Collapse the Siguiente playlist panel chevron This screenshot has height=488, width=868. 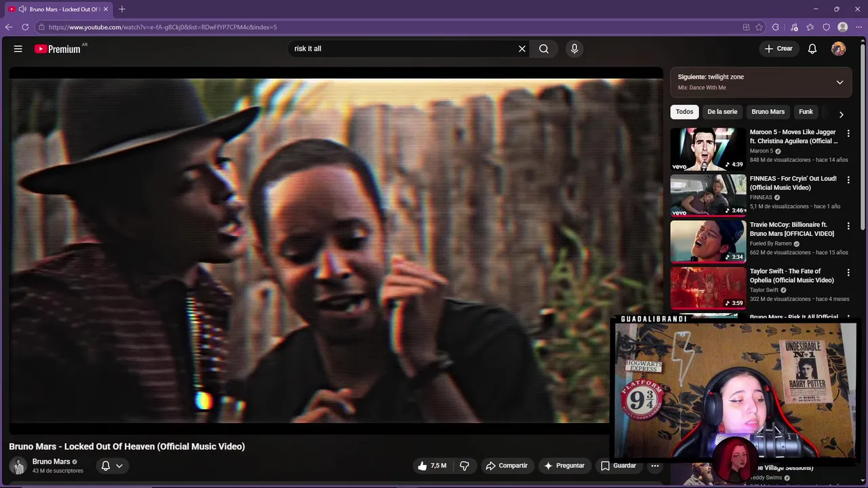pyautogui.click(x=840, y=82)
